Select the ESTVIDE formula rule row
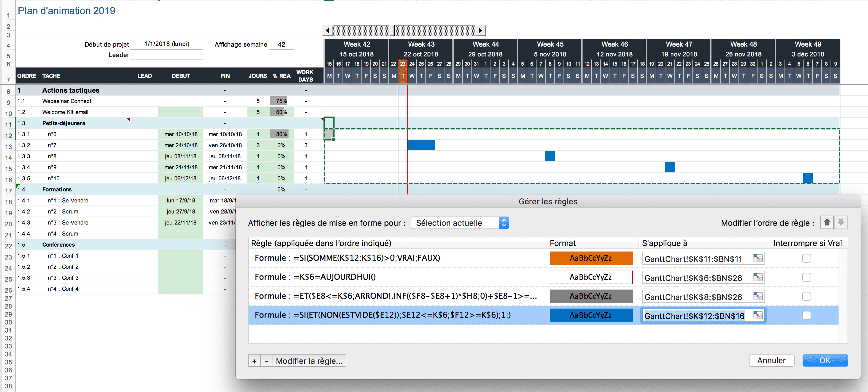 tap(382, 315)
